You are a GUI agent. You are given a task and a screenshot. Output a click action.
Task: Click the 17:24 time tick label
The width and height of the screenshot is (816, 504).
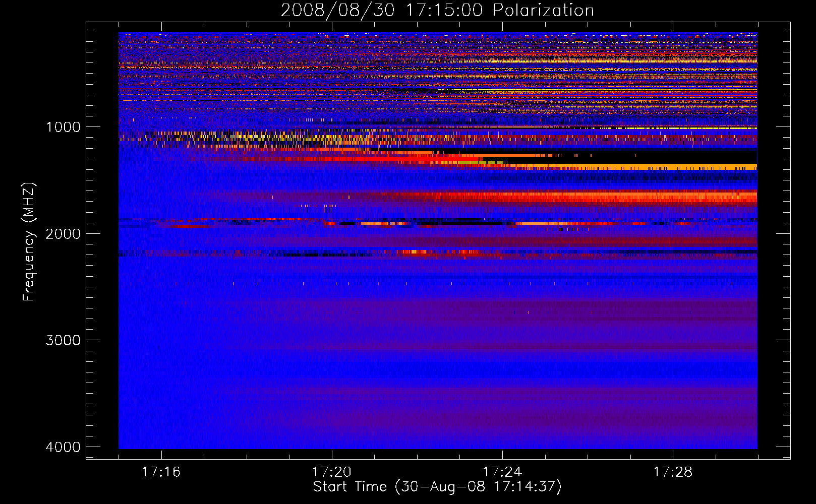pyautogui.click(x=502, y=472)
